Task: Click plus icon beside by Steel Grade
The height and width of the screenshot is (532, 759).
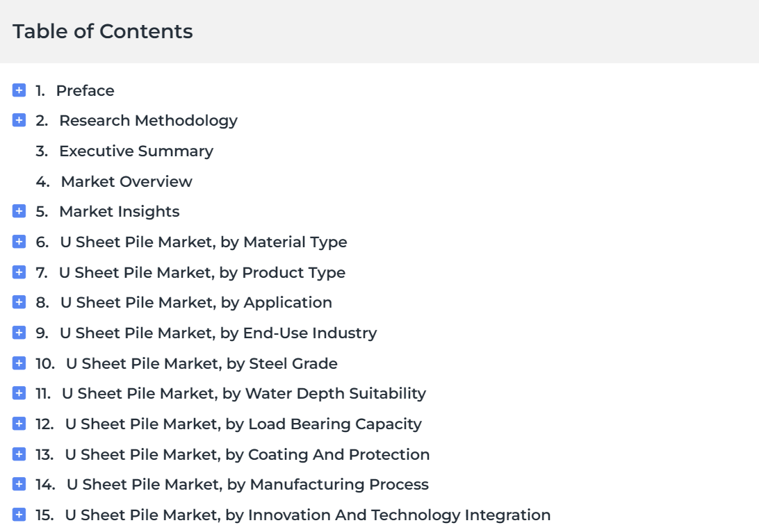Action: pos(19,363)
